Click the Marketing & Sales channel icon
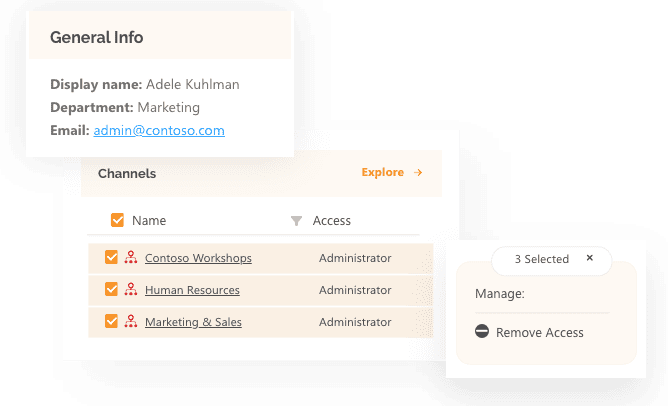The height and width of the screenshot is (406, 668). tap(130, 322)
